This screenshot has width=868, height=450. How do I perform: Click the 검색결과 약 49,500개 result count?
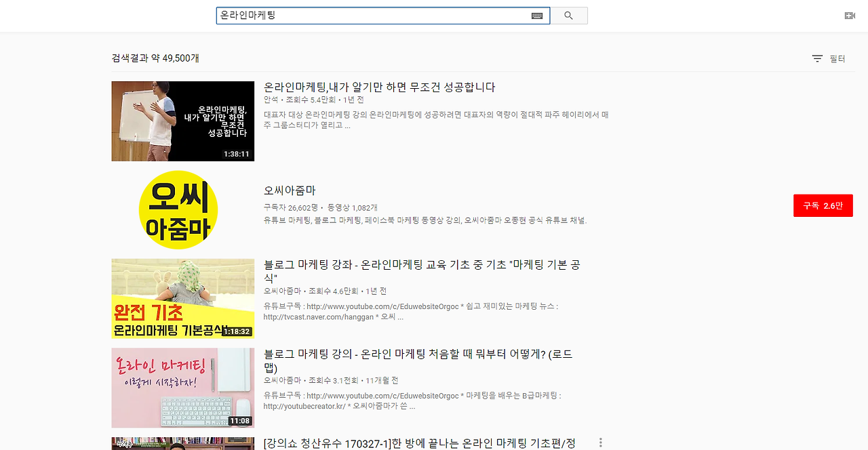(x=155, y=58)
